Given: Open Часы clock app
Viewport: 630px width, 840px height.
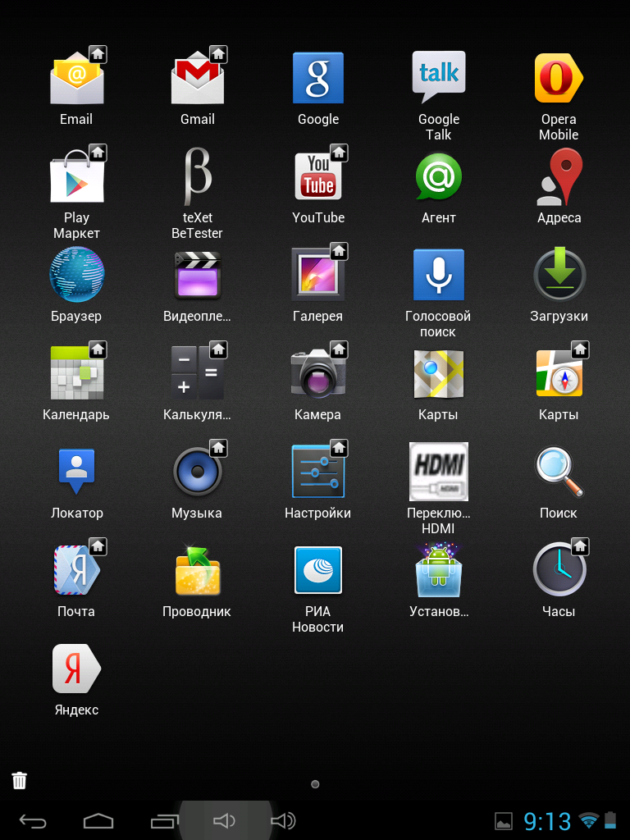Looking at the screenshot, I should [x=559, y=569].
